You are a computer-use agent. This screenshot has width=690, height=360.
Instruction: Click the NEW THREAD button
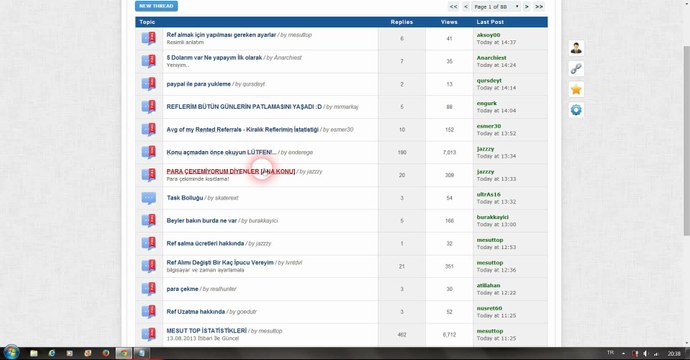pyautogui.click(x=156, y=6)
